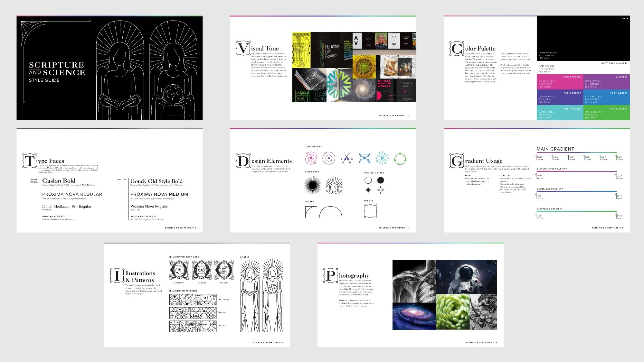Click the ornate frame under Frames

tap(371, 211)
